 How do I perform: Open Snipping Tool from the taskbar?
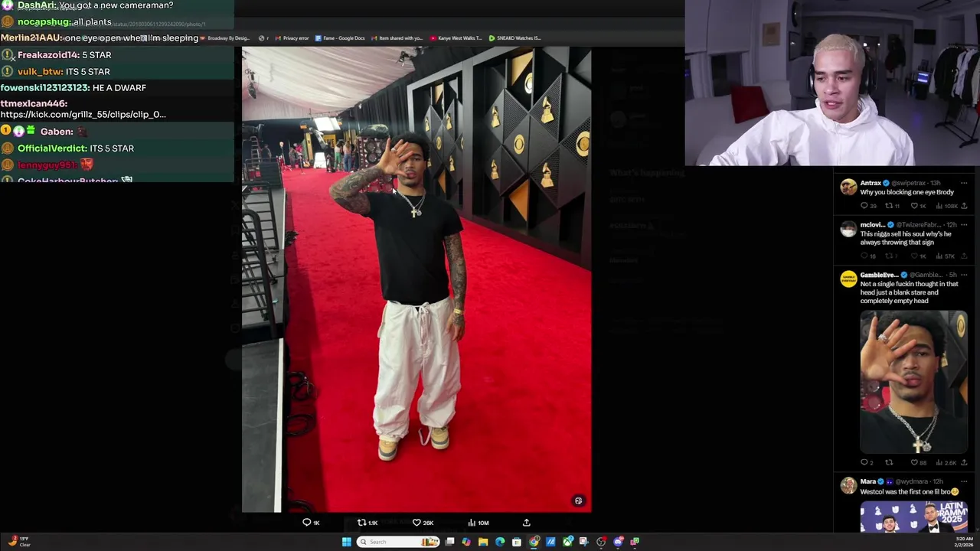583,542
